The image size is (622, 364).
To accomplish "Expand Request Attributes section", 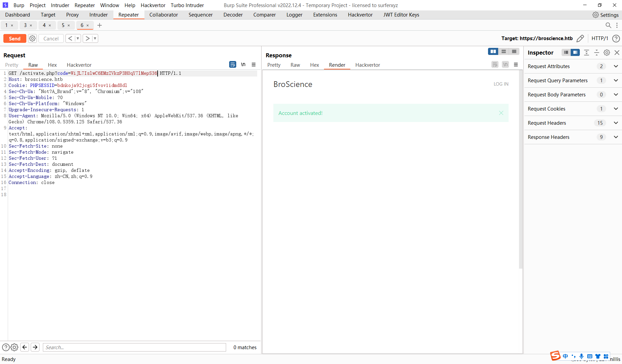I will (x=573, y=66).
